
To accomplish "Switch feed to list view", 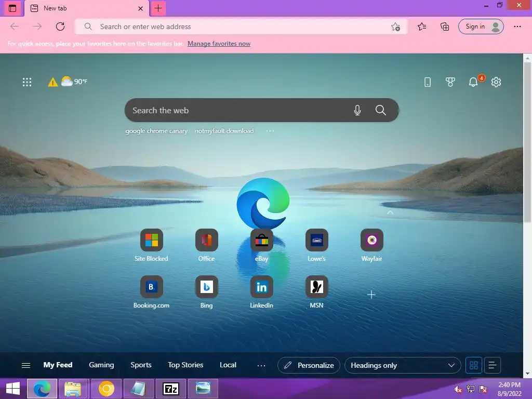I will (493, 365).
